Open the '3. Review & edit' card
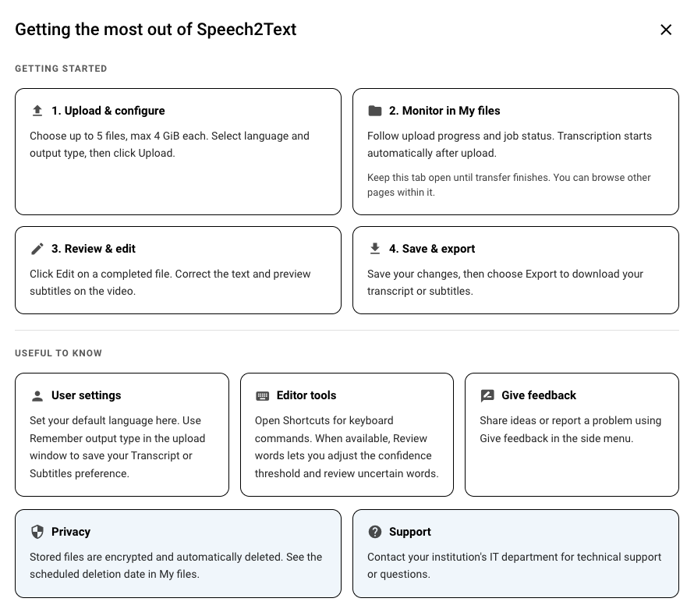Image resolution: width=694 pixels, height=616 pixels. pyautogui.click(x=178, y=271)
